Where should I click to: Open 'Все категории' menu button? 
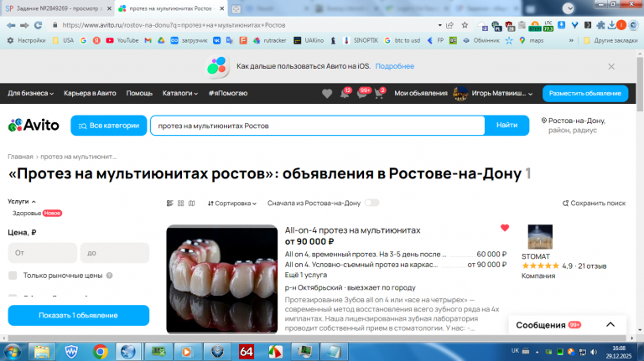[x=109, y=126]
